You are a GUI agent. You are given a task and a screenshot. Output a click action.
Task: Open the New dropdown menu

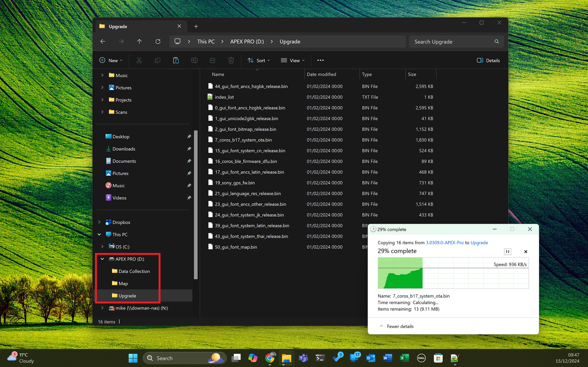coord(111,60)
